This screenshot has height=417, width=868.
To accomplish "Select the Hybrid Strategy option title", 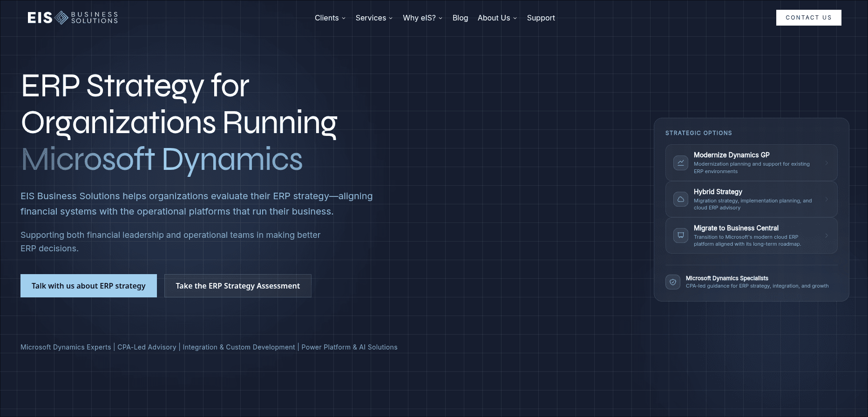I will [718, 192].
